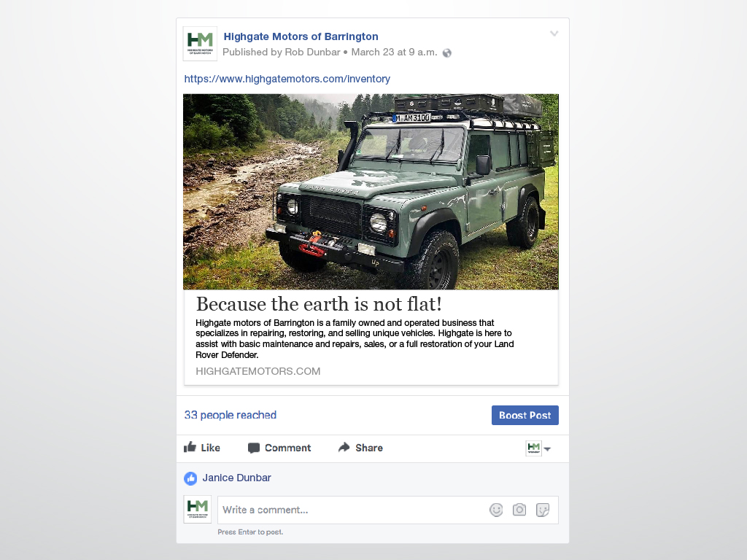Click the Highgate Motors logo avatar in post header
Image resolution: width=747 pixels, height=560 pixels.
(200, 44)
